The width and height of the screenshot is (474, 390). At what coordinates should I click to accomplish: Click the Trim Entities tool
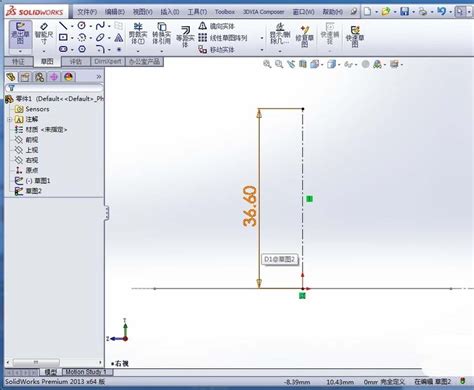(x=138, y=34)
